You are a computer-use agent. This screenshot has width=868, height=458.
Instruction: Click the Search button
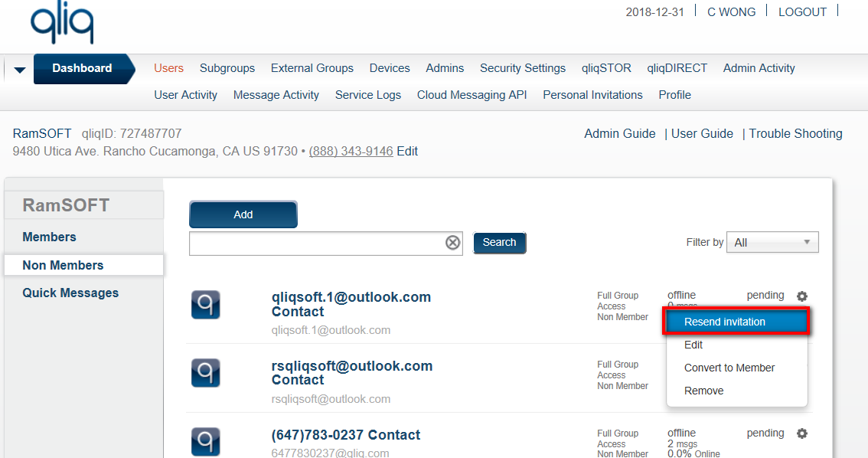[499, 243]
